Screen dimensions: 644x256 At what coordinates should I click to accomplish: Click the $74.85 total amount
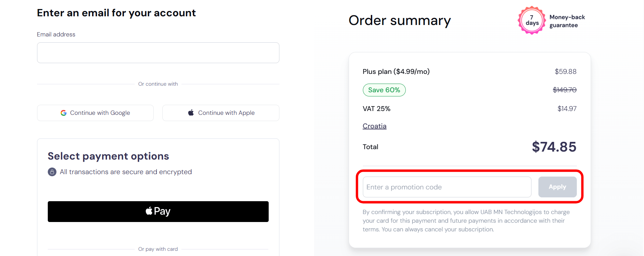[554, 147]
